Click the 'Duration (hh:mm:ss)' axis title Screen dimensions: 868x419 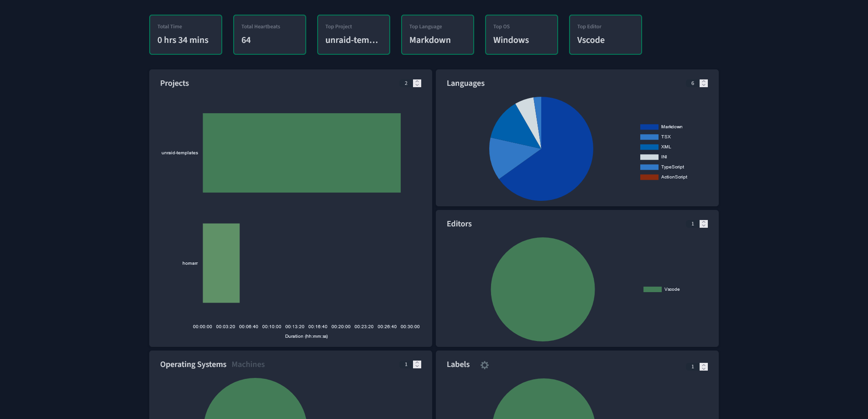point(306,336)
